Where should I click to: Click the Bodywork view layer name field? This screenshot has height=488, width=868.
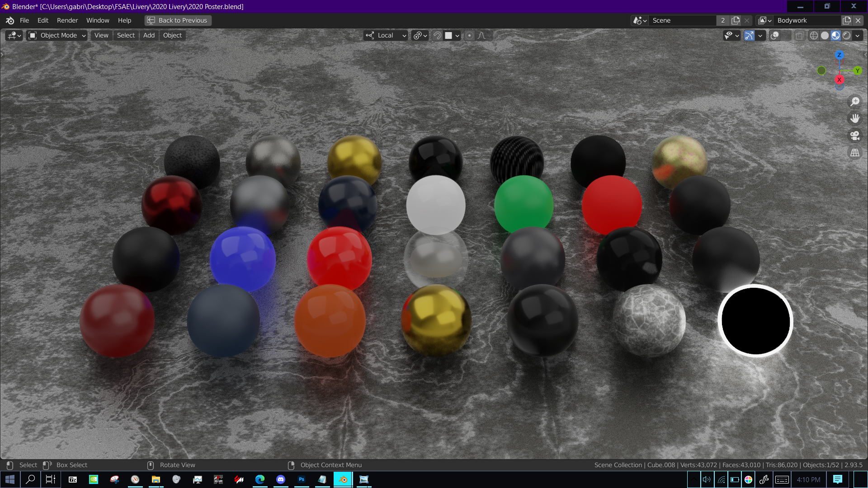[x=808, y=20]
